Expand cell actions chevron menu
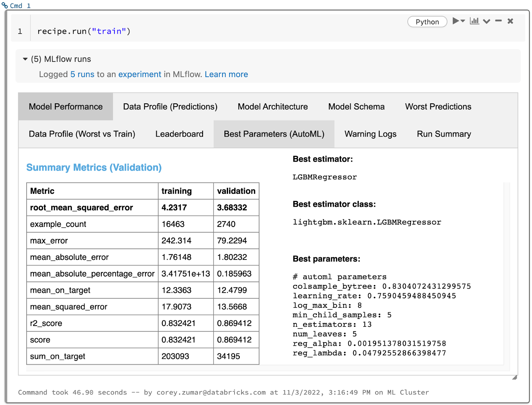 click(x=487, y=21)
